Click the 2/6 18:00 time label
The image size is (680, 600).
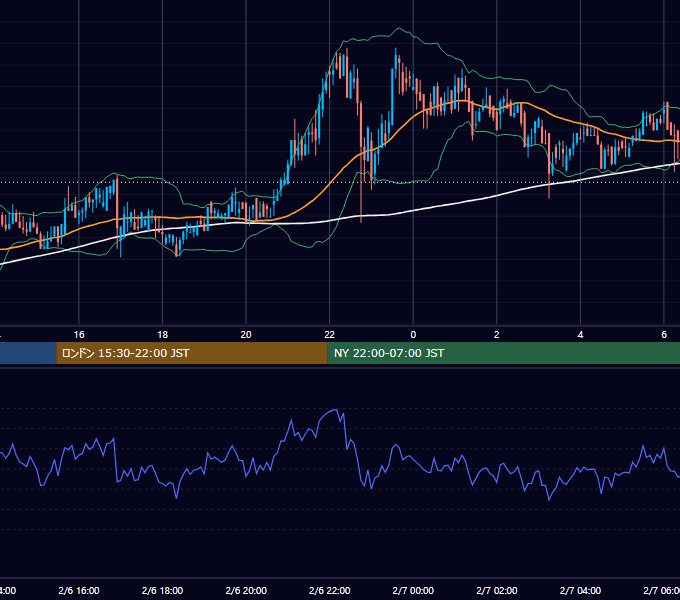coord(162,590)
